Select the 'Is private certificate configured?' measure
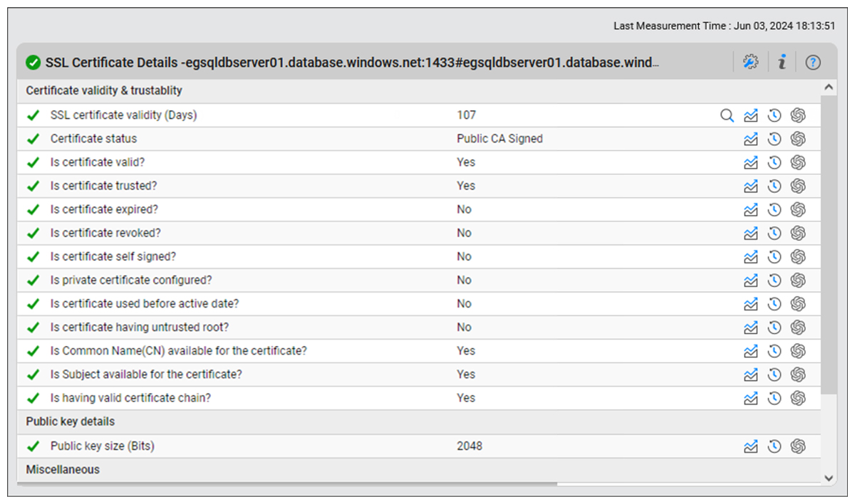The height and width of the screenshot is (504, 855). (131, 280)
